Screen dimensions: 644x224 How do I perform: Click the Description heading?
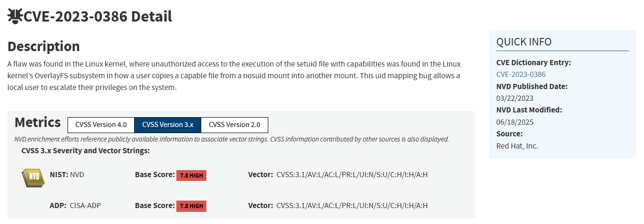pyautogui.click(x=44, y=46)
